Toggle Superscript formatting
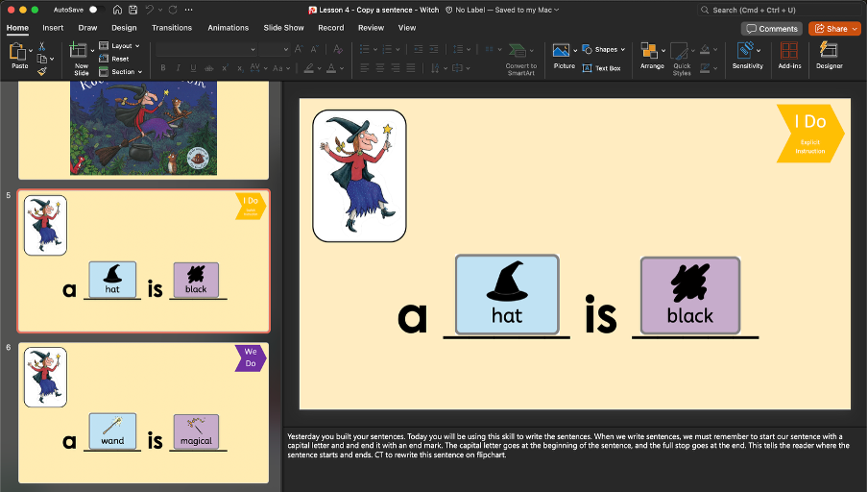 225,68
